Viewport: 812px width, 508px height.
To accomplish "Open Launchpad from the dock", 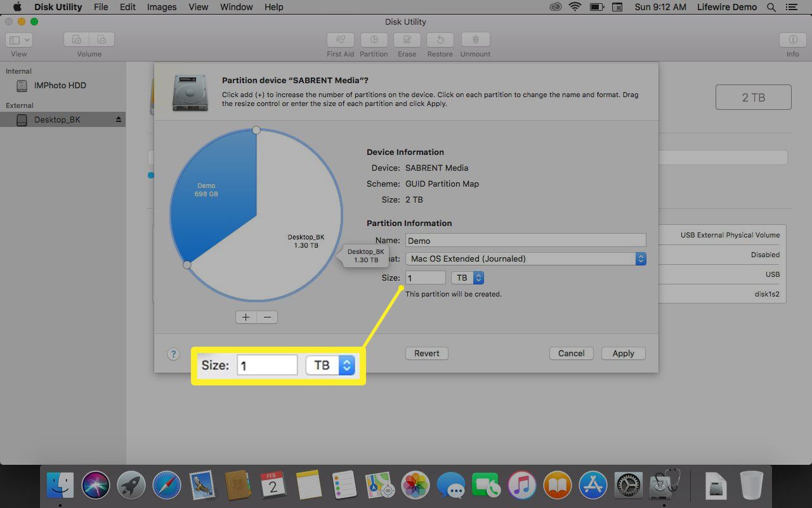I will 131,486.
